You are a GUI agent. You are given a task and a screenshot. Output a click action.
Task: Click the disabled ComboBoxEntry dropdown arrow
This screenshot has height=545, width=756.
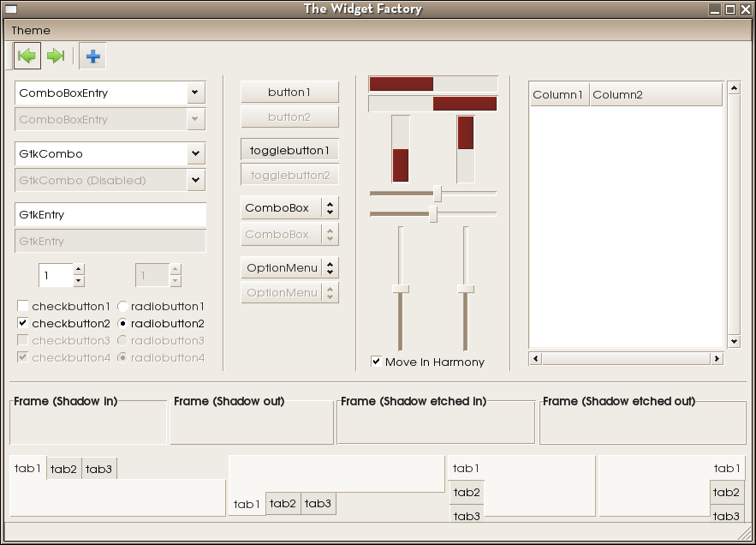click(x=195, y=119)
